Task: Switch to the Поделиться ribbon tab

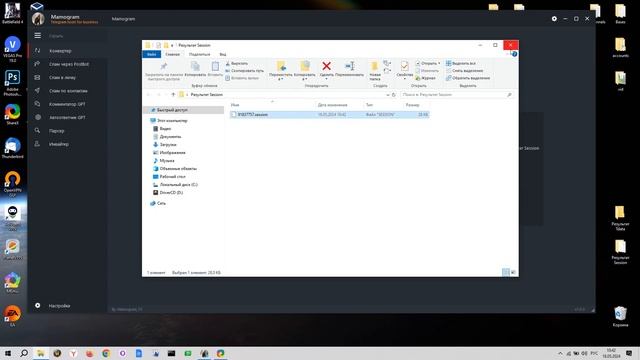Action: click(199, 54)
